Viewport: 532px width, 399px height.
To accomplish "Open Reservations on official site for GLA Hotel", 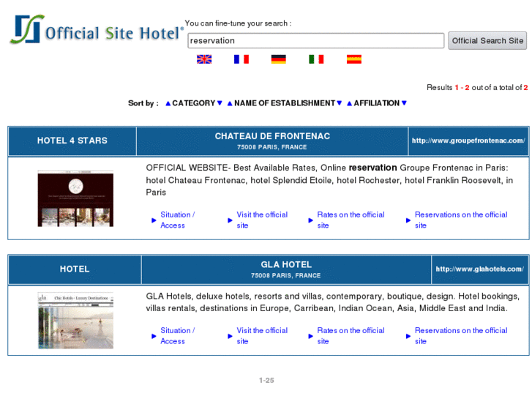I will (x=461, y=336).
